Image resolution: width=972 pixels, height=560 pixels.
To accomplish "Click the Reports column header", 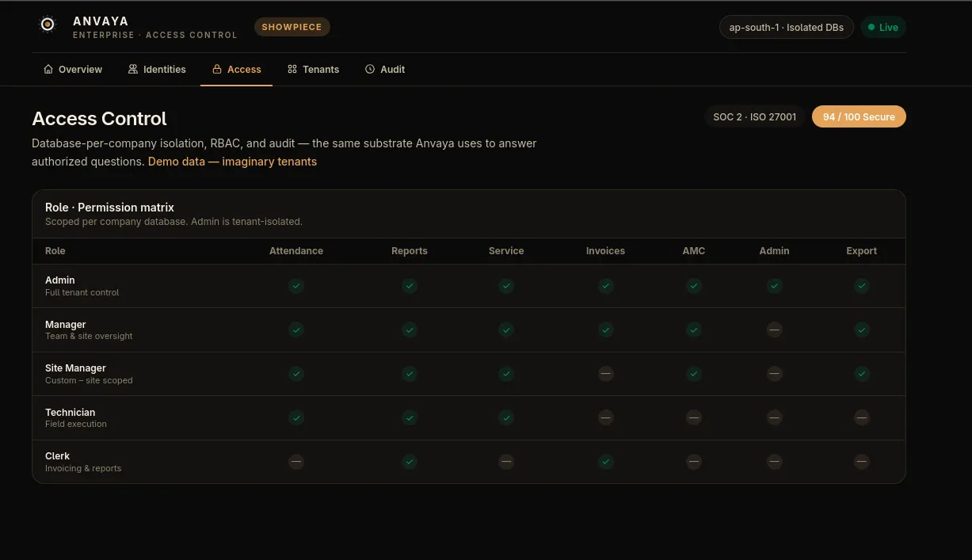I will [x=410, y=251].
